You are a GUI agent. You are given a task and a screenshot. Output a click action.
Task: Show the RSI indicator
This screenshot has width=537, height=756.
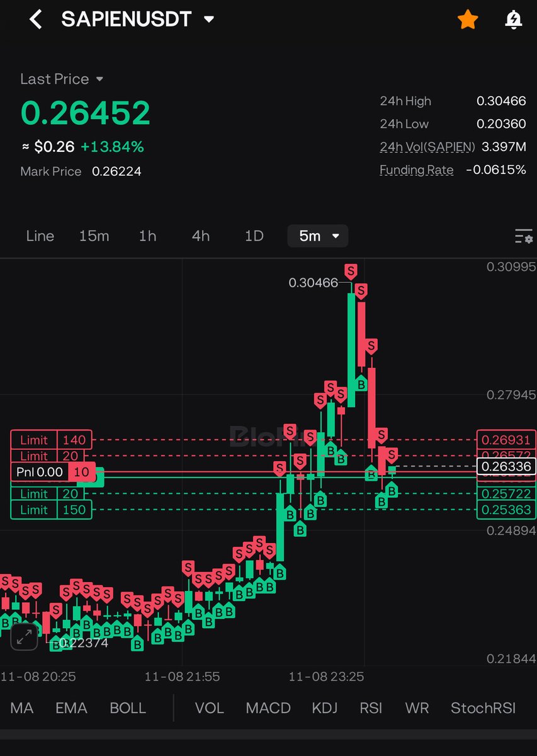point(371,707)
